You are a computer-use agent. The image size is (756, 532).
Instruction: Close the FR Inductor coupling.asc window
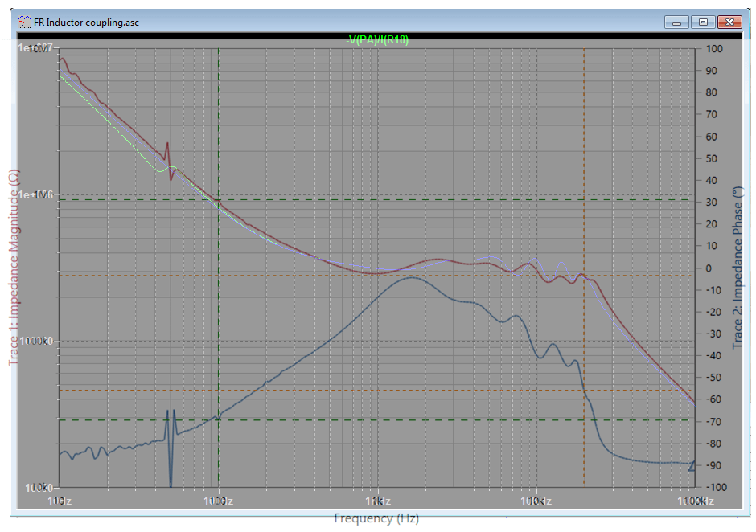(x=729, y=23)
